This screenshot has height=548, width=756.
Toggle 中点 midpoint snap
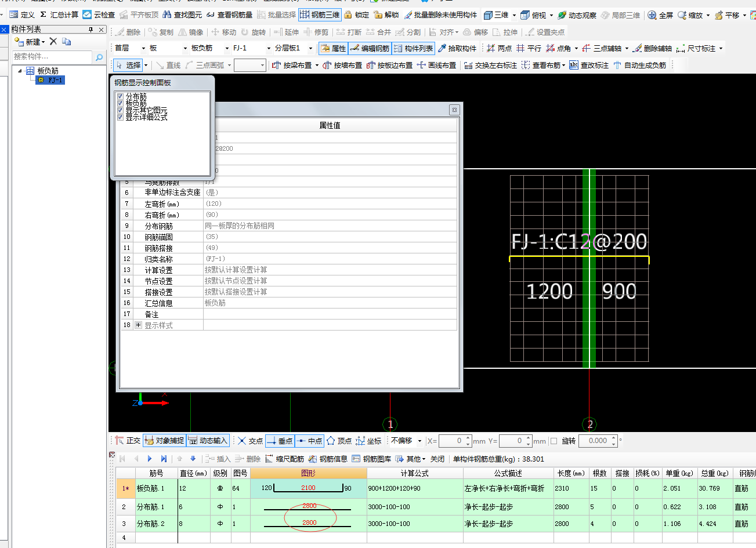309,441
